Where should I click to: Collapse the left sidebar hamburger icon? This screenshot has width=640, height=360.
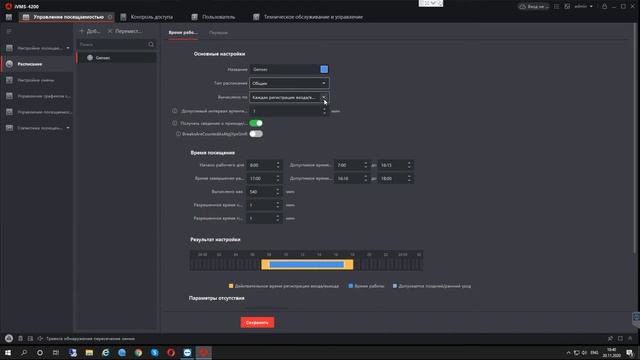point(9,31)
